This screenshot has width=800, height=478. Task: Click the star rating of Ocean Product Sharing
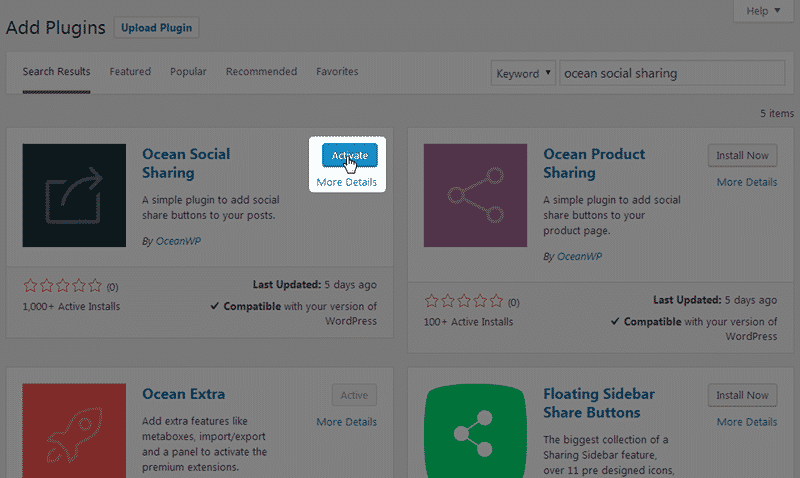coord(464,301)
